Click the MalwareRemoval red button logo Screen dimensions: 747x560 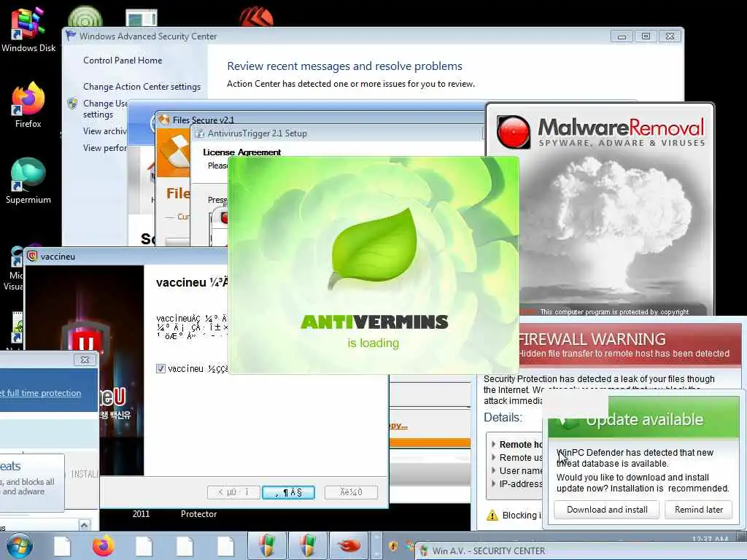tap(513, 132)
